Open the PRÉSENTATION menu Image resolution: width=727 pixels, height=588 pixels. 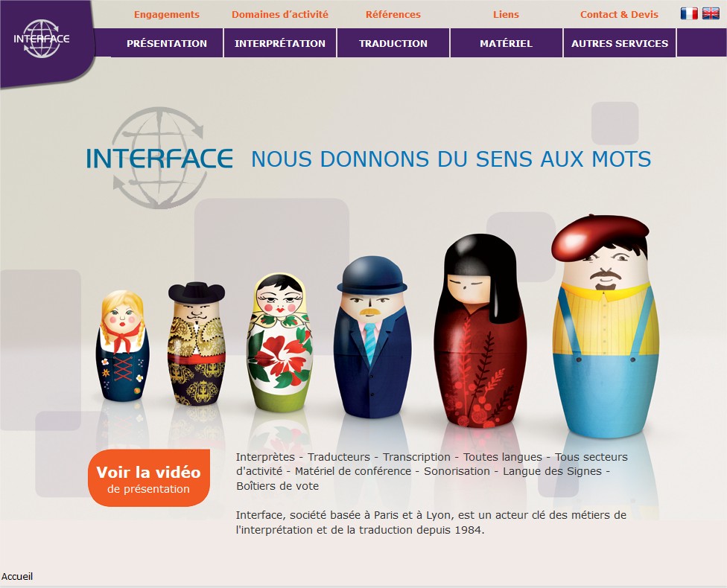point(167,43)
